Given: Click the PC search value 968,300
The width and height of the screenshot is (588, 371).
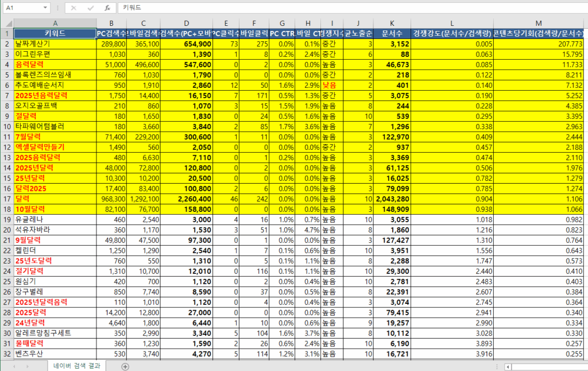Looking at the screenshot, I should click(111, 199).
